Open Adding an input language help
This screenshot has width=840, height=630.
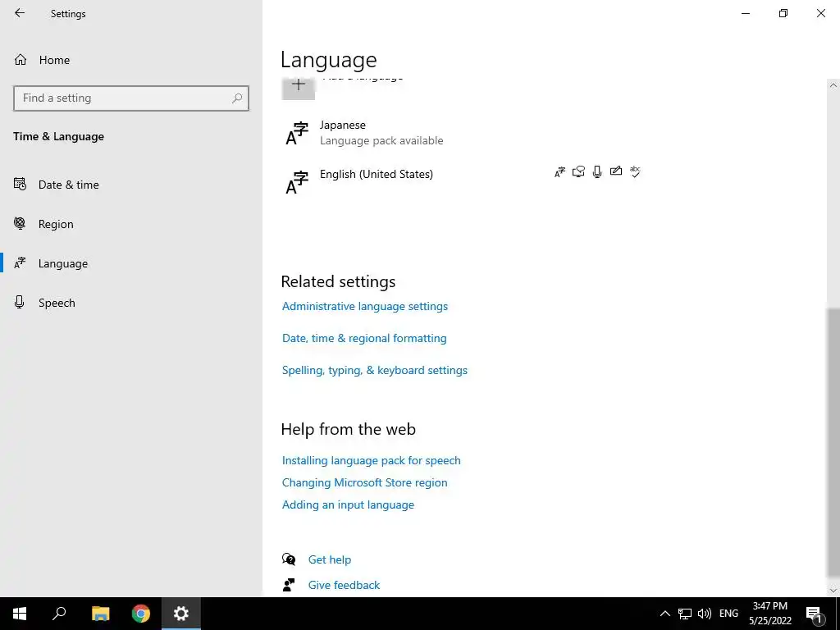tap(348, 505)
